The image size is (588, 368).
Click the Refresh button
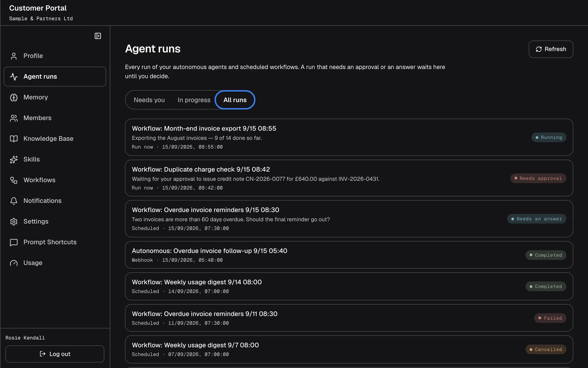551,49
